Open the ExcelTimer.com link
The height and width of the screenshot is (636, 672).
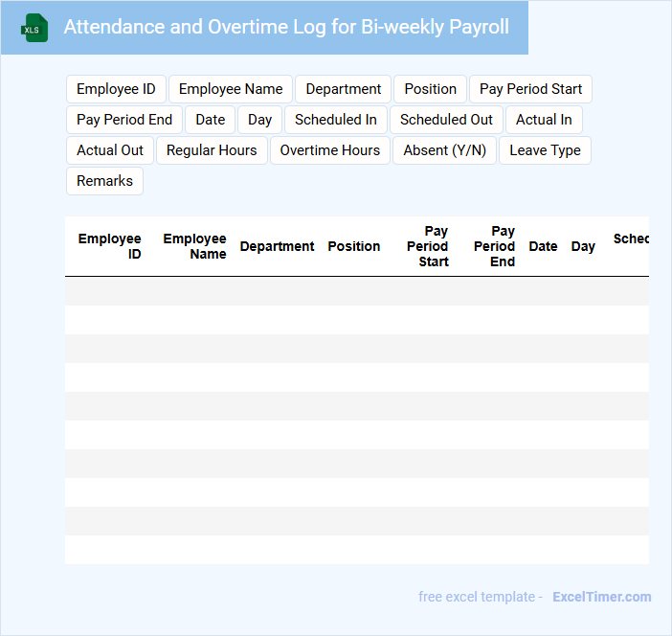coord(601,597)
